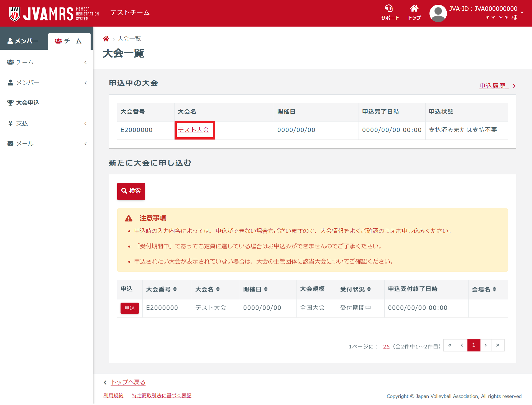Viewport: 532px width, 405px height.
Task: Click the user avatar profile icon
Action: 438,13
